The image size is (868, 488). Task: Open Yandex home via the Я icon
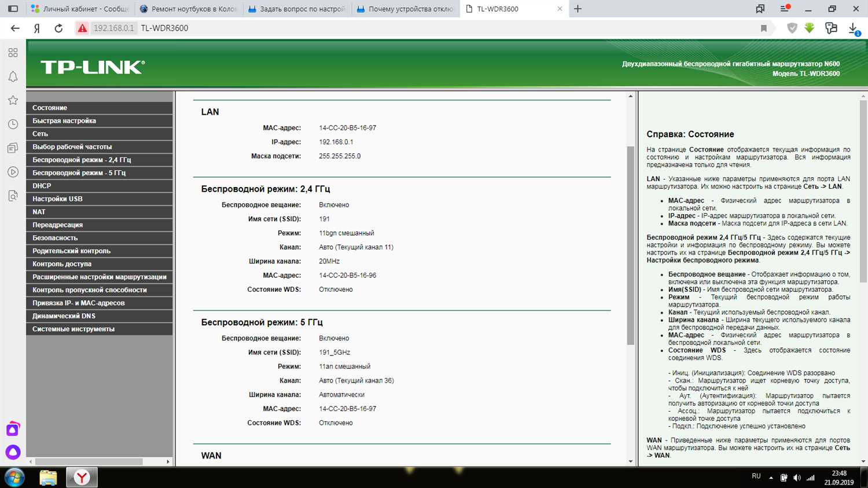click(x=36, y=28)
